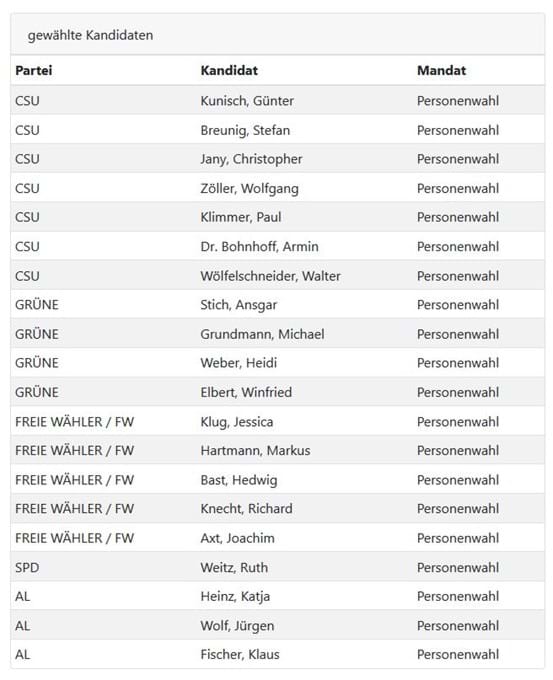Click the 'gewählte Kandidaten' panel heading

tap(90, 35)
